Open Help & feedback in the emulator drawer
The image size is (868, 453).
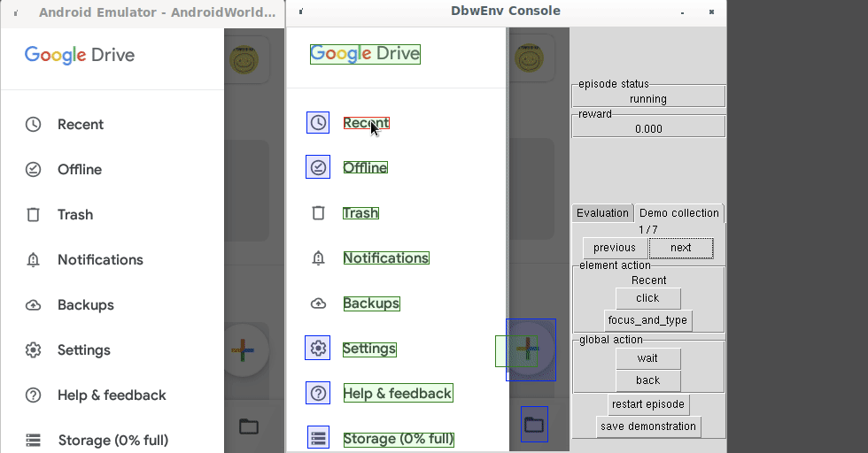pyautogui.click(x=112, y=395)
